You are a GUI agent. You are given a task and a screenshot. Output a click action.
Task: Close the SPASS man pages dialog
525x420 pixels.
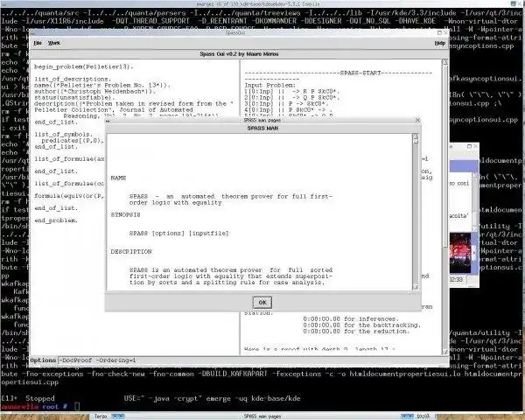coord(417,120)
